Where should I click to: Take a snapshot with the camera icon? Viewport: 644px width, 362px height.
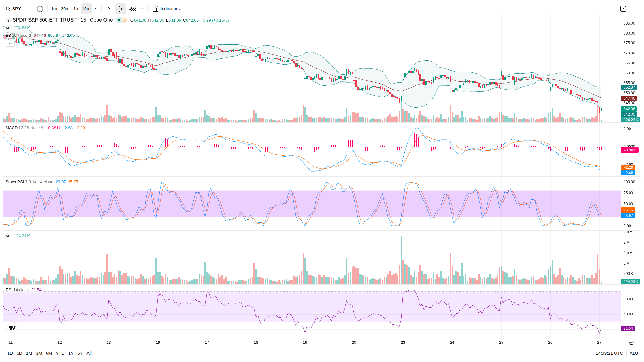[635, 9]
